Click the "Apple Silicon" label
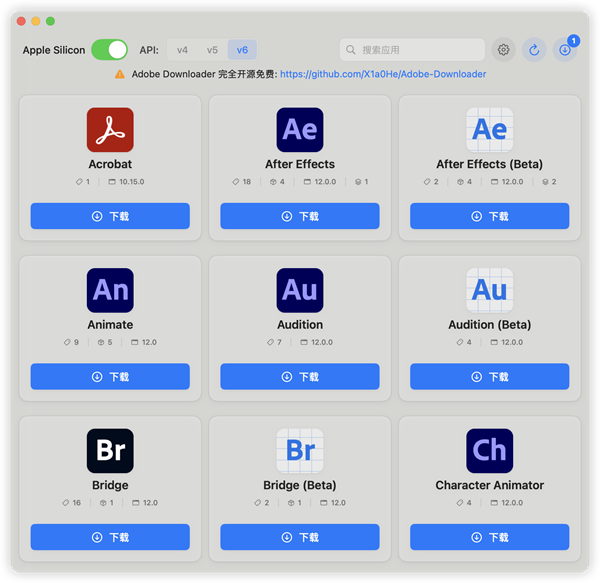The image size is (600, 583). click(x=54, y=50)
